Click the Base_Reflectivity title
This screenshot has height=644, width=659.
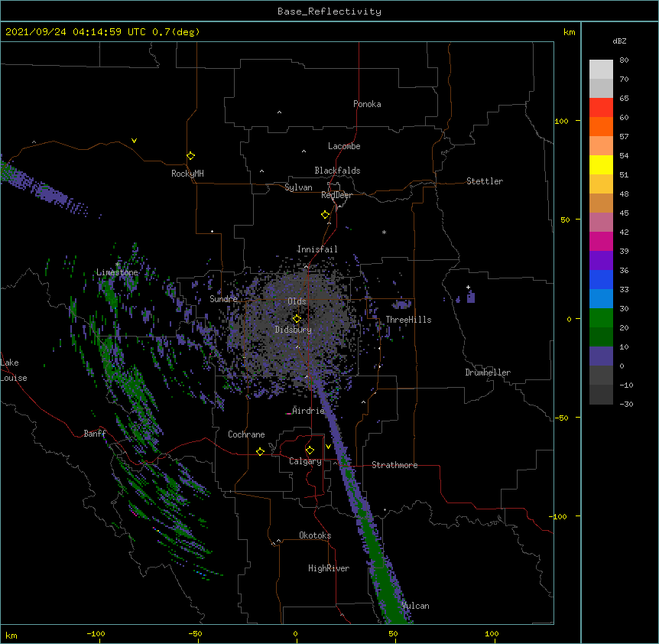coord(329,11)
